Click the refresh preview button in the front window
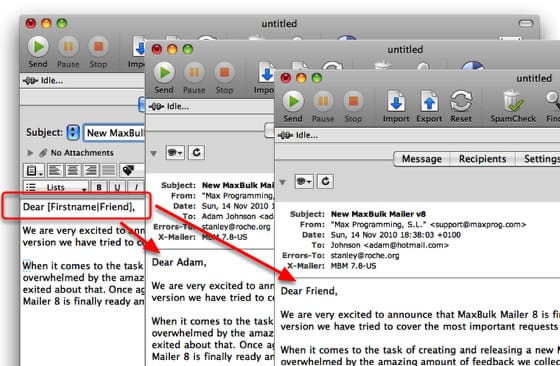Viewport: 560px width, 366px height. [x=325, y=181]
